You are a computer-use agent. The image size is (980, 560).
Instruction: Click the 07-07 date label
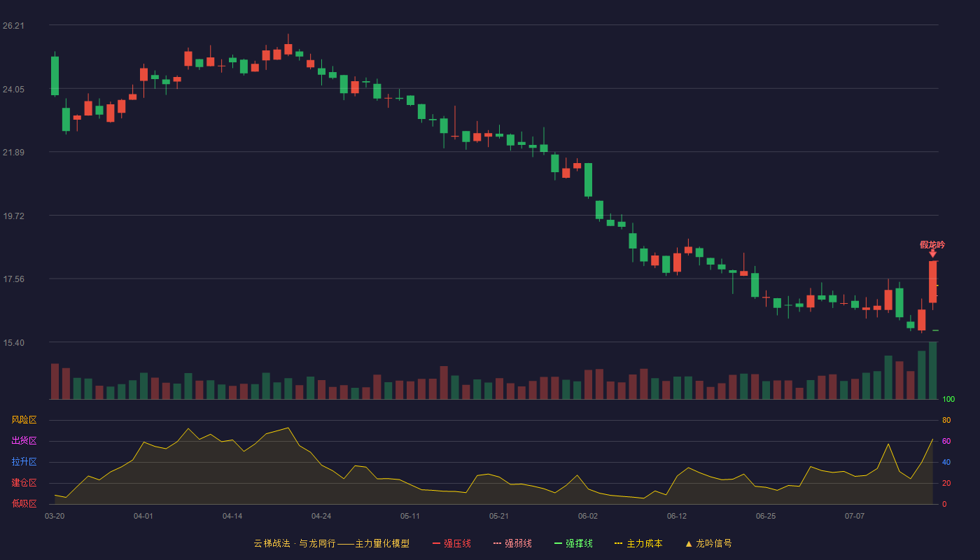855,516
